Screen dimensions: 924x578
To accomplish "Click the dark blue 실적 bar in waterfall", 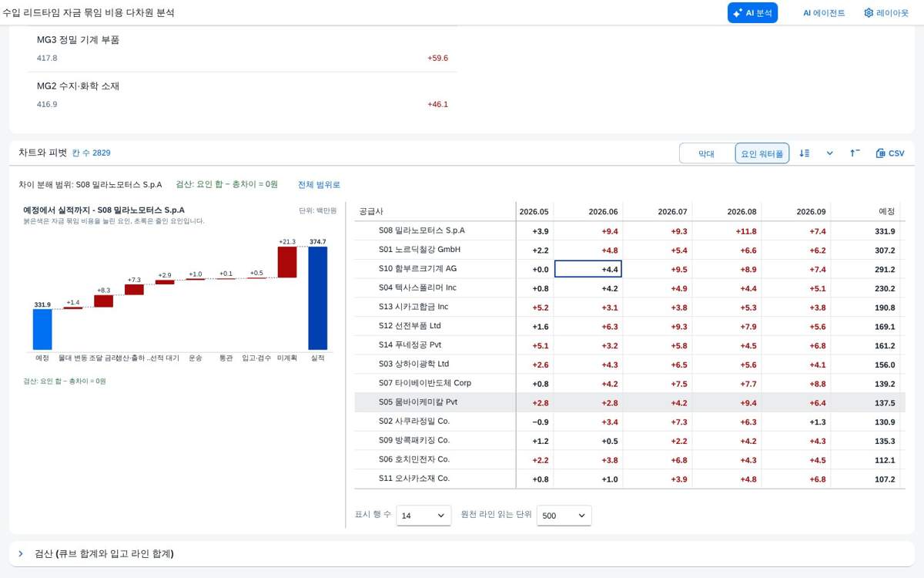I will coord(318,298).
